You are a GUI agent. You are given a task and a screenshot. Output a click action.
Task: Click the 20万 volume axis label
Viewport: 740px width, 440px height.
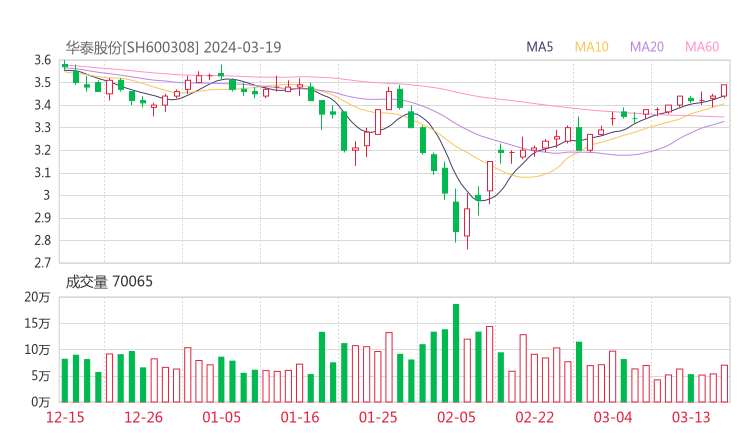37,297
